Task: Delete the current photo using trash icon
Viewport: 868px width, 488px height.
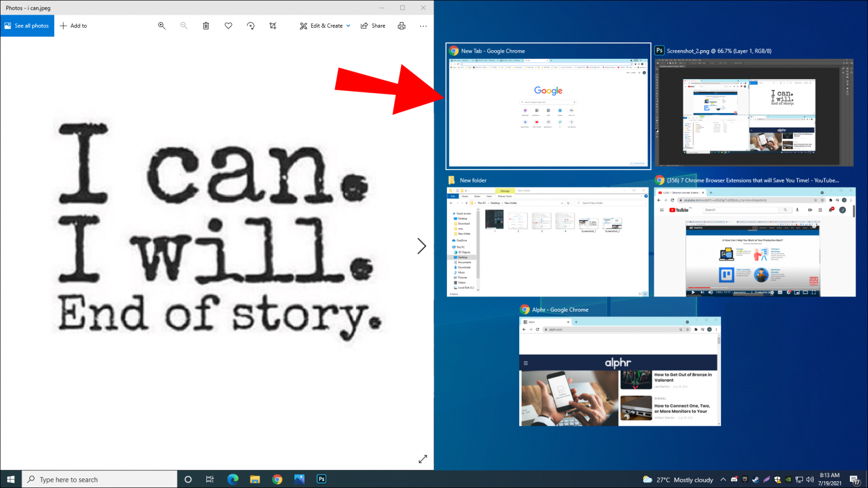Action: (206, 25)
